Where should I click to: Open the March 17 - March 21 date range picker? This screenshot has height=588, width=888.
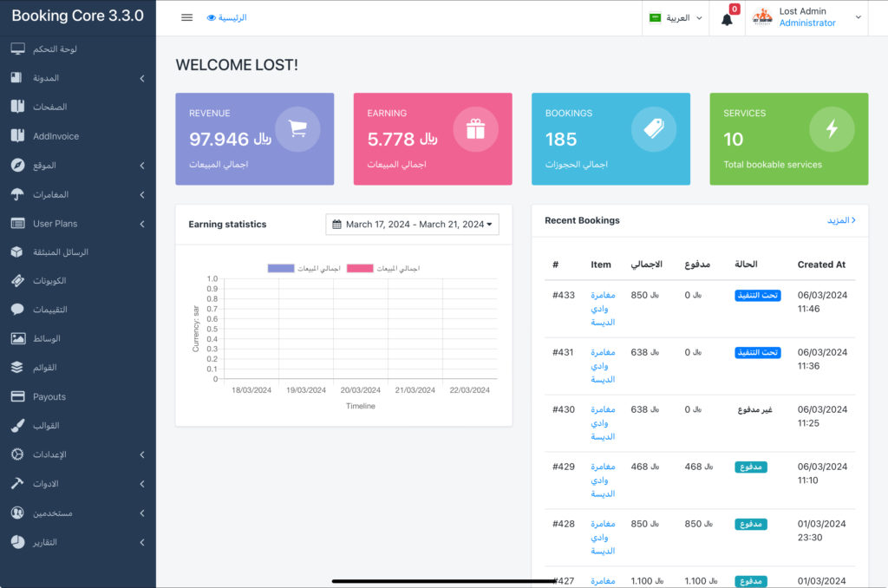tap(412, 225)
